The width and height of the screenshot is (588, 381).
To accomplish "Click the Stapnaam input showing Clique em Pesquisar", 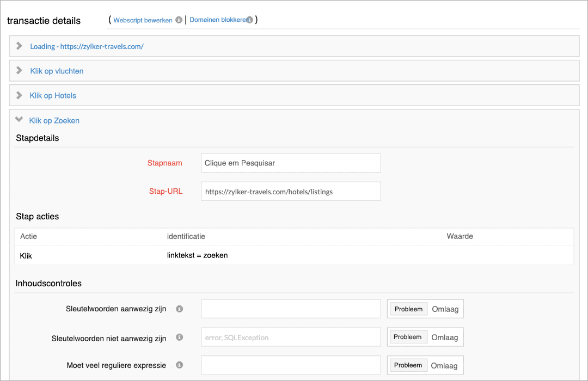I will click(291, 163).
